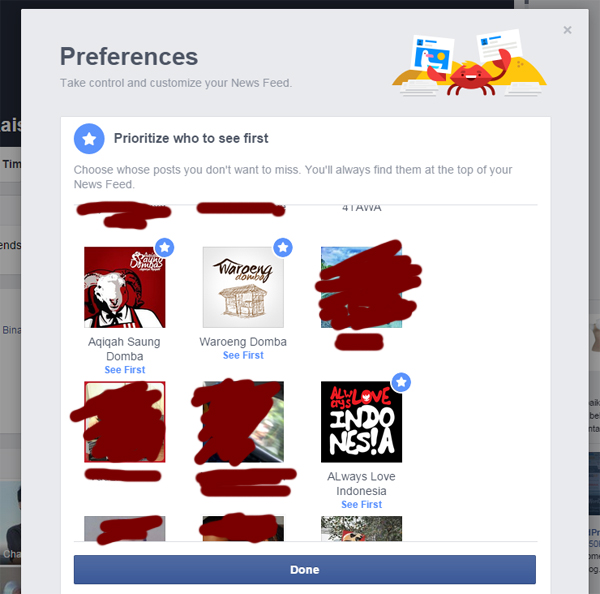Select the partially visible bottom-right tree thumbnail

361,529
